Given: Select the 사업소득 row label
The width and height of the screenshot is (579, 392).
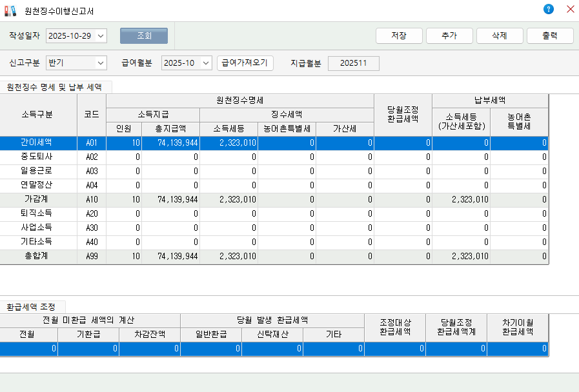Looking at the screenshot, I should 38,228.
